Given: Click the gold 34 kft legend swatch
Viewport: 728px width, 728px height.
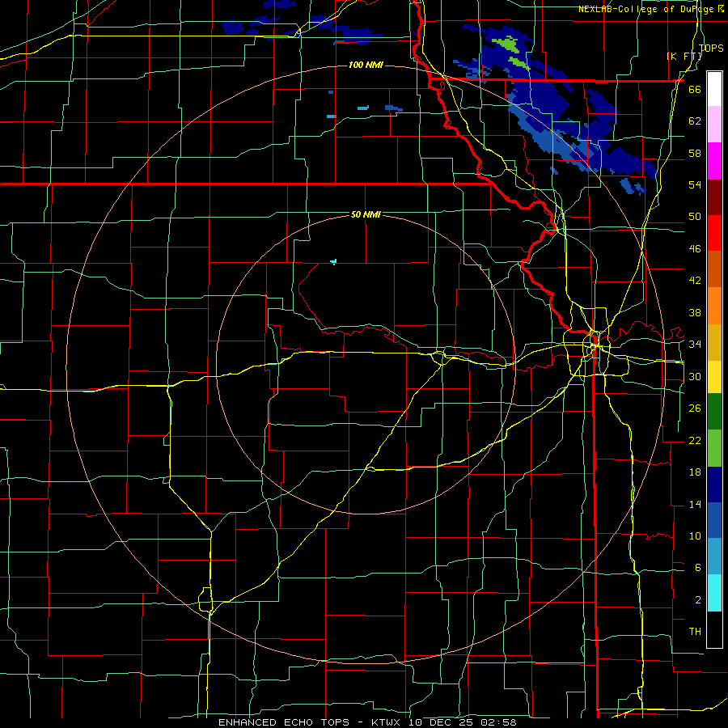Looking at the screenshot, I should pyautogui.click(x=714, y=342).
